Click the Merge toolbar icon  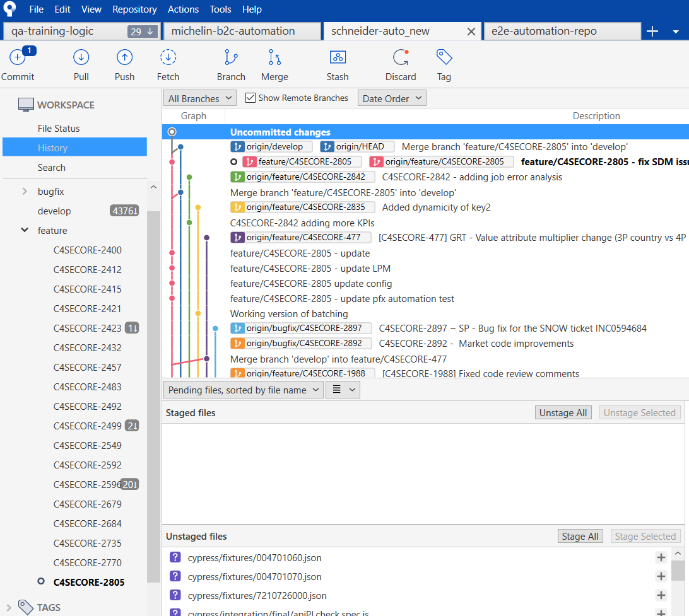click(x=274, y=58)
